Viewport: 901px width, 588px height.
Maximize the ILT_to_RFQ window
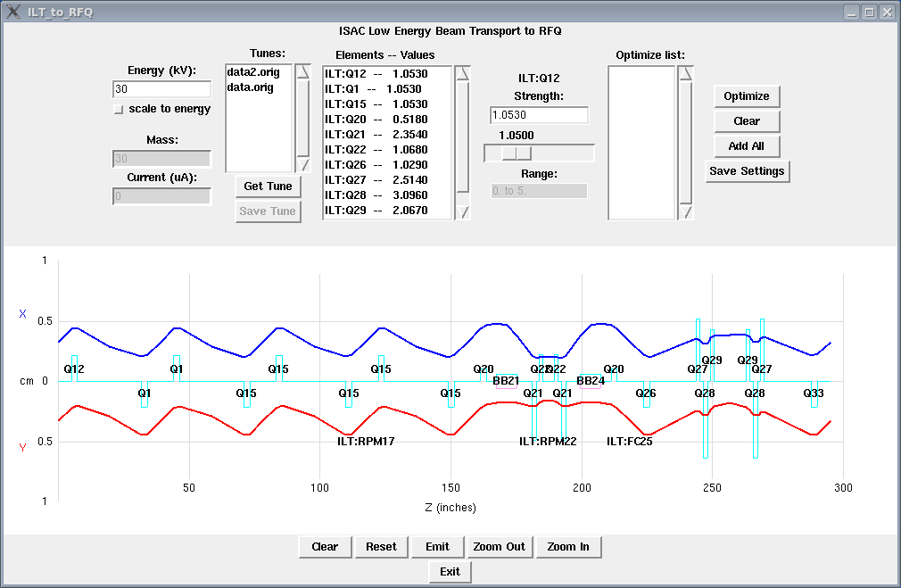coord(870,12)
